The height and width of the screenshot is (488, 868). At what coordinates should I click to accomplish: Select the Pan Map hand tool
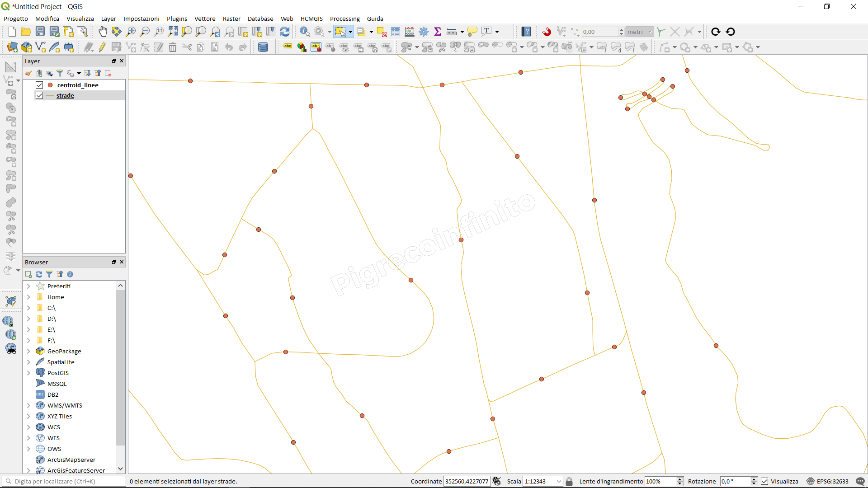point(103,32)
